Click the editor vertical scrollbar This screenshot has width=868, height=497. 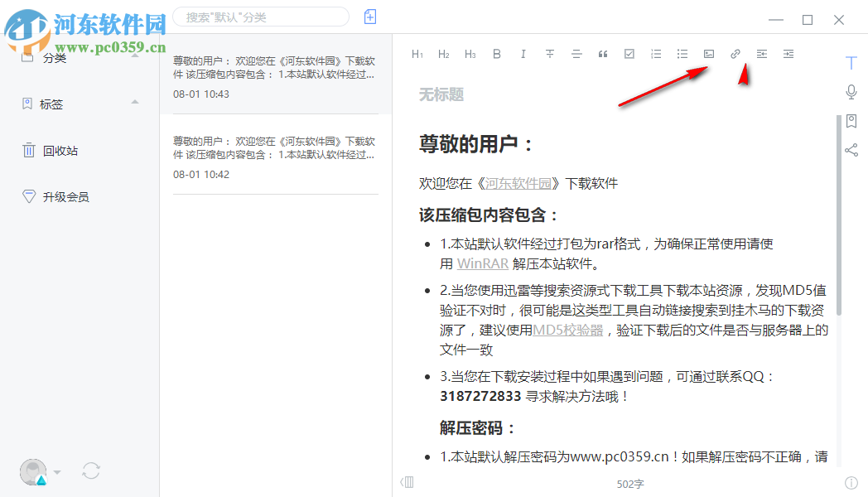pos(839,216)
